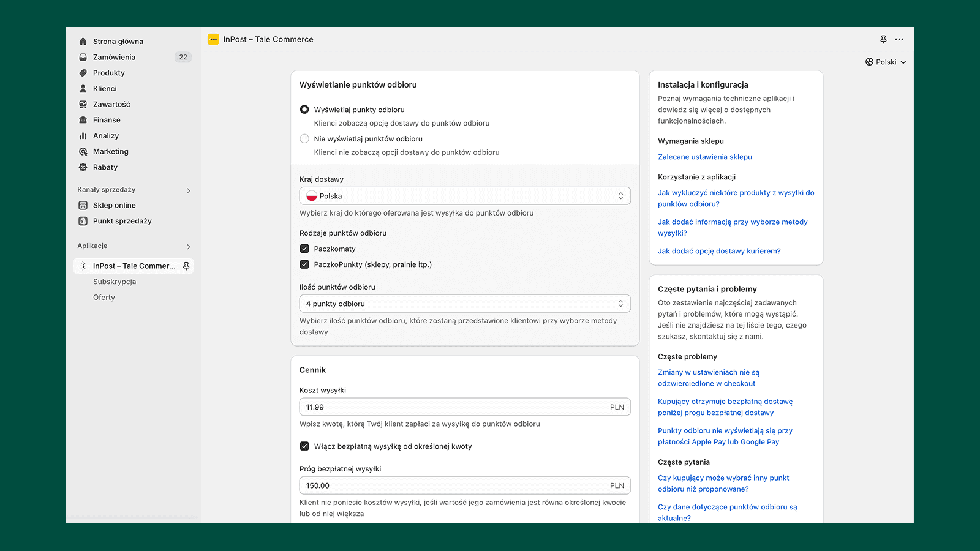Click the Rabaty discount badge icon
Viewport: 980px width, 551px height.
click(83, 167)
